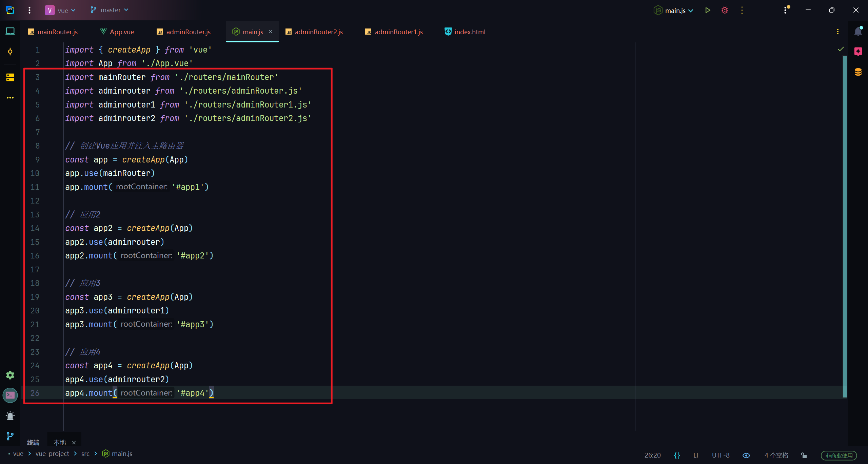This screenshot has width=868, height=464.
Task: Open the Terminal tool window icon
Action: pos(10,395)
